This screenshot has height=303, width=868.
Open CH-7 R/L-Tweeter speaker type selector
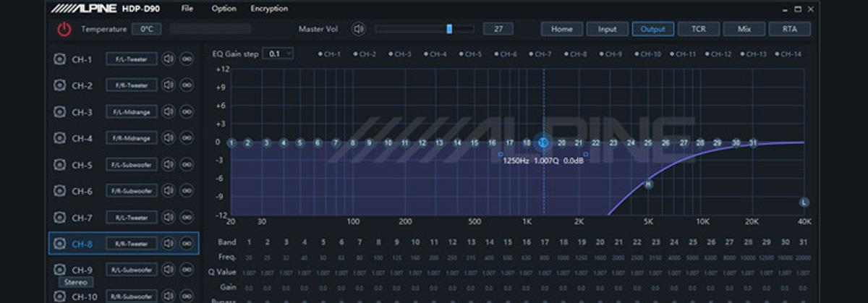[x=132, y=218]
